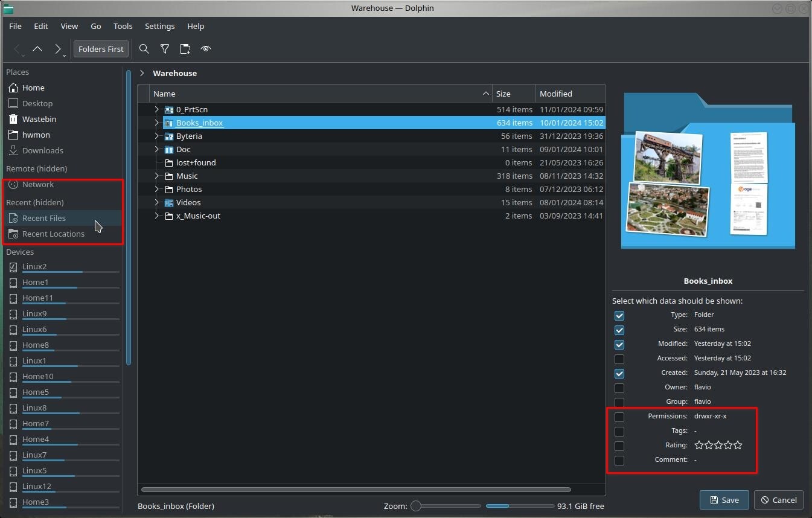Click the new tab icon in toolbar
The height and width of the screenshot is (518, 812).
pyautogui.click(x=185, y=49)
